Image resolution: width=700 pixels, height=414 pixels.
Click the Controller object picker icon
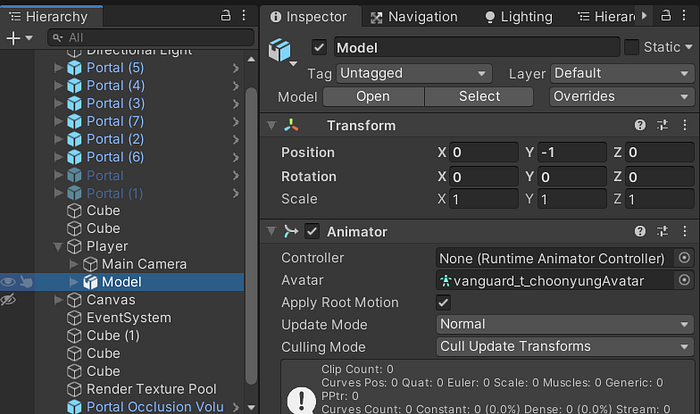tap(684, 258)
